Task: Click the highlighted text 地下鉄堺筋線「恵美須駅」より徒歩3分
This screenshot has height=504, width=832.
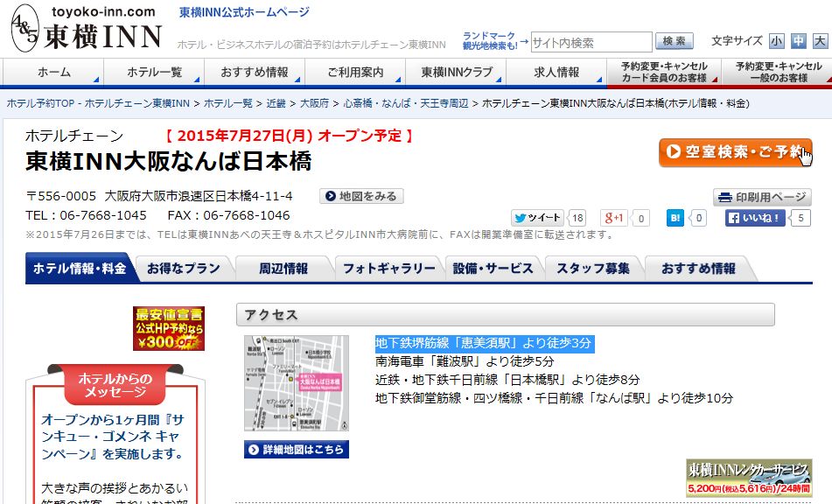Action: pos(484,343)
